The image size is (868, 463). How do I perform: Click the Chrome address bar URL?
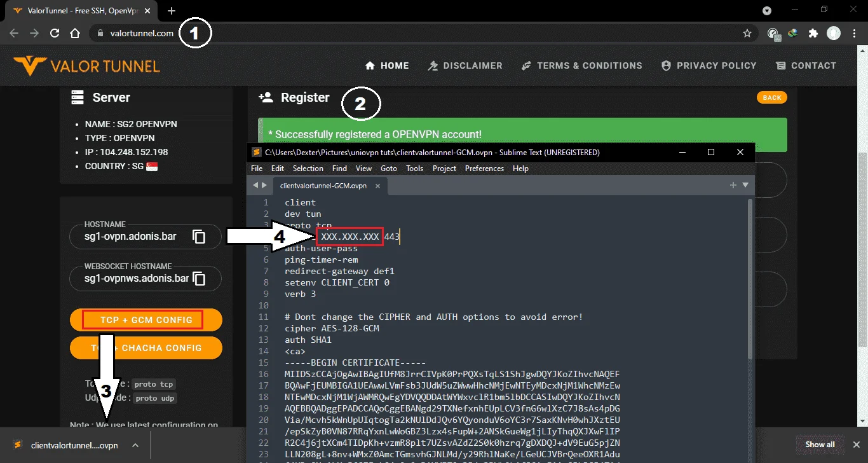tap(142, 34)
